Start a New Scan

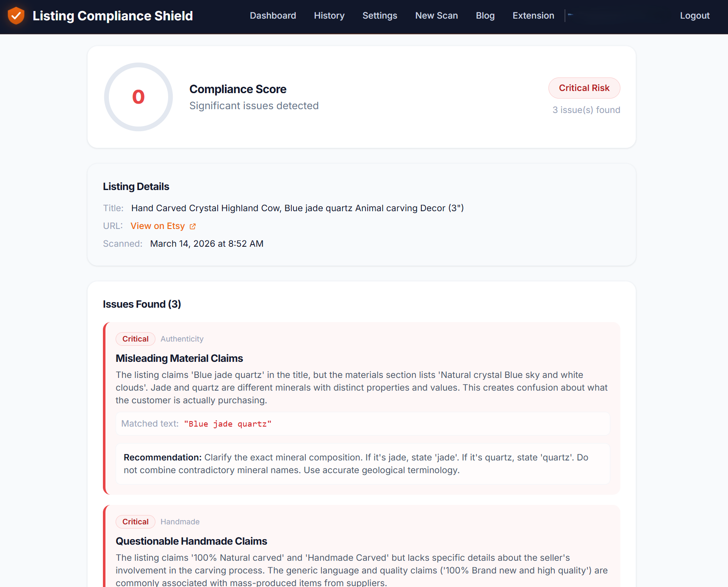436,16
